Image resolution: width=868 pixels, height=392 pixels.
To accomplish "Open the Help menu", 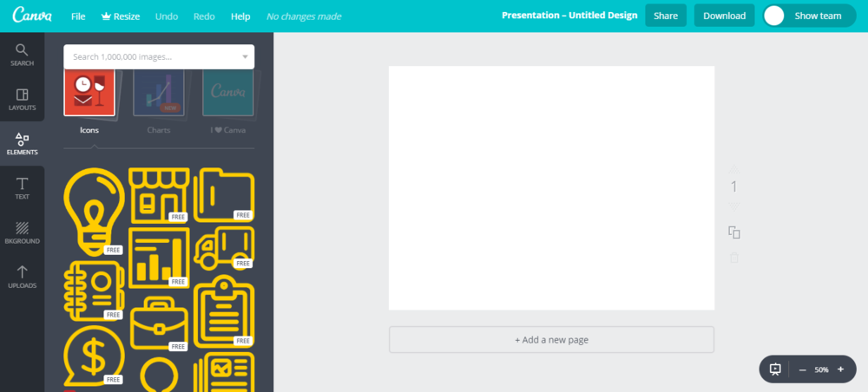I will [x=241, y=16].
